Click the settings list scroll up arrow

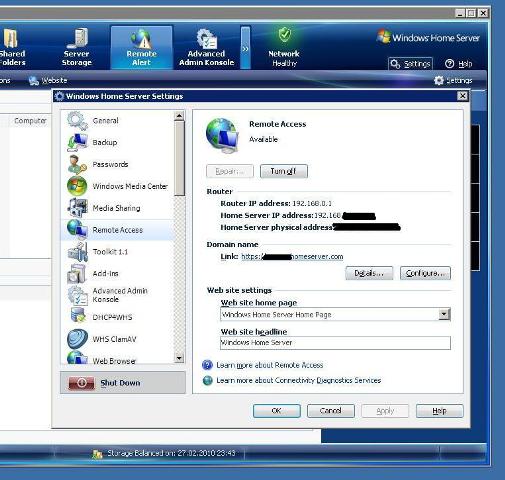coord(179,116)
